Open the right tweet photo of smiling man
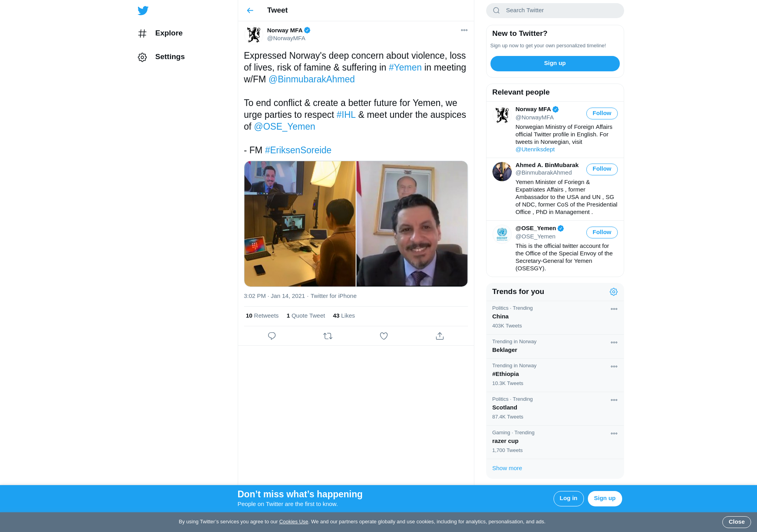Viewport: 757px width, 532px height. 412,224
